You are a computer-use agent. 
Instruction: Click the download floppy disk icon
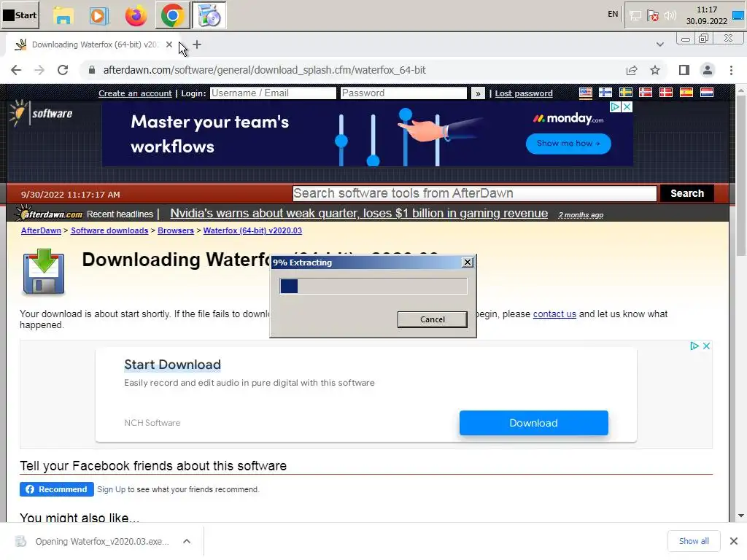(43, 272)
